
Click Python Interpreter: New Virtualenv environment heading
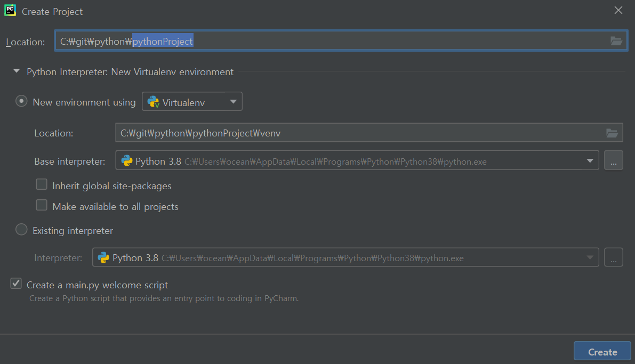click(x=130, y=72)
